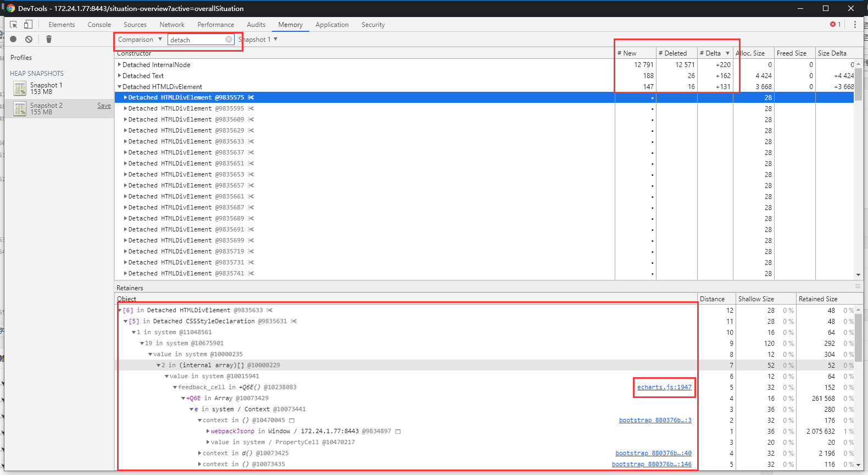Open the Sources tab
Image resolution: width=868 pixels, height=475 pixels.
pos(135,25)
